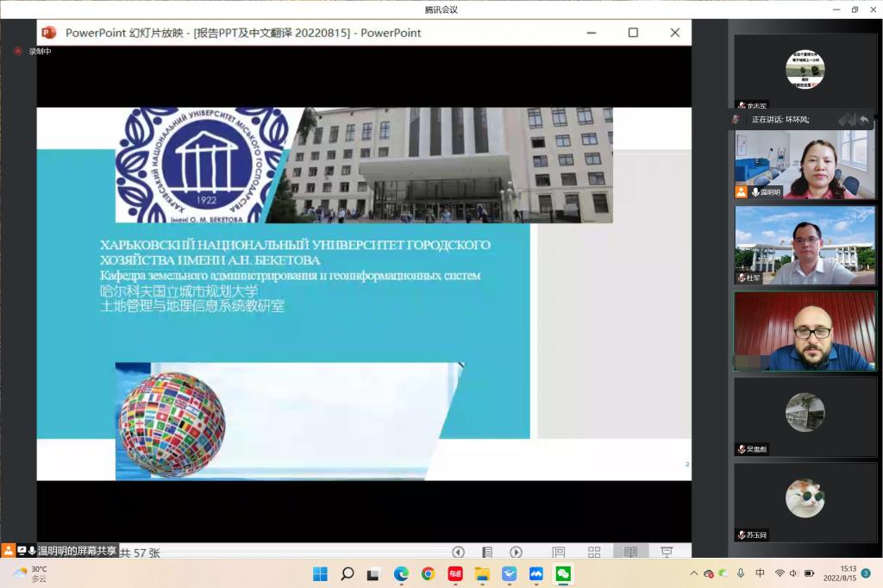
Task: Switch to Normal view in PowerPoint
Action: pyautogui.click(x=558, y=552)
